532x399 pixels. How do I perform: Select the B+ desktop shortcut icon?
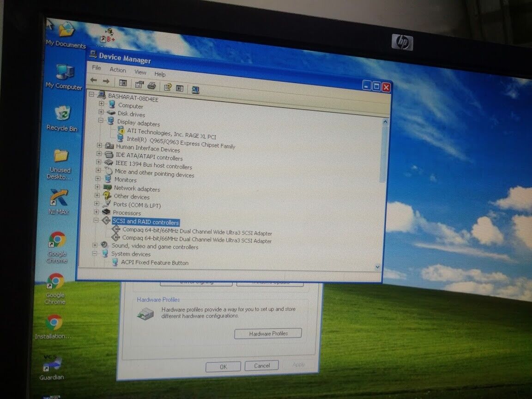point(109,36)
